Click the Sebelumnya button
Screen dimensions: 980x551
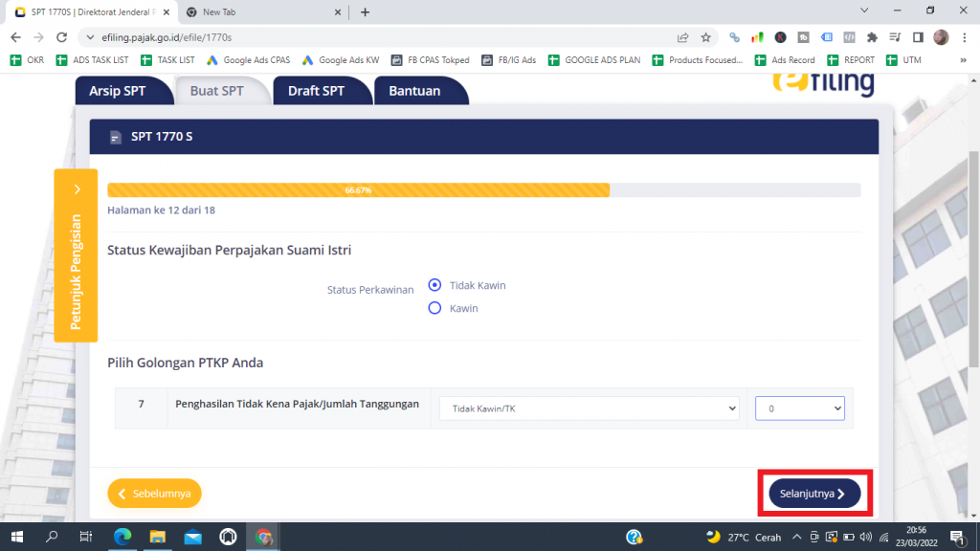click(x=154, y=494)
